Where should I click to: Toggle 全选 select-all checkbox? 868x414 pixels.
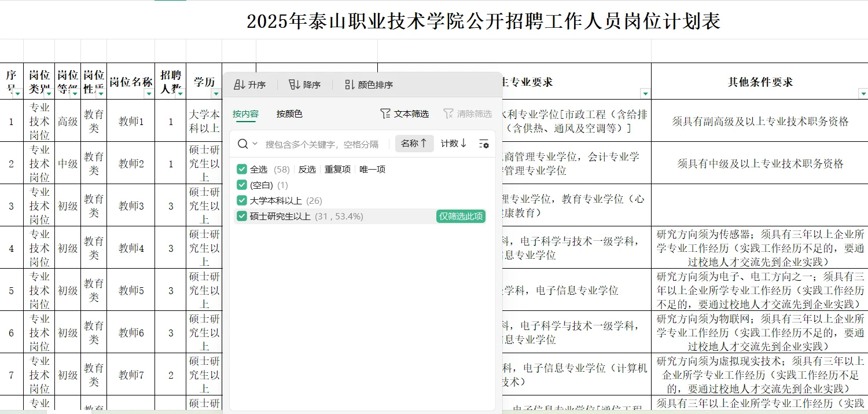click(x=242, y=169)
